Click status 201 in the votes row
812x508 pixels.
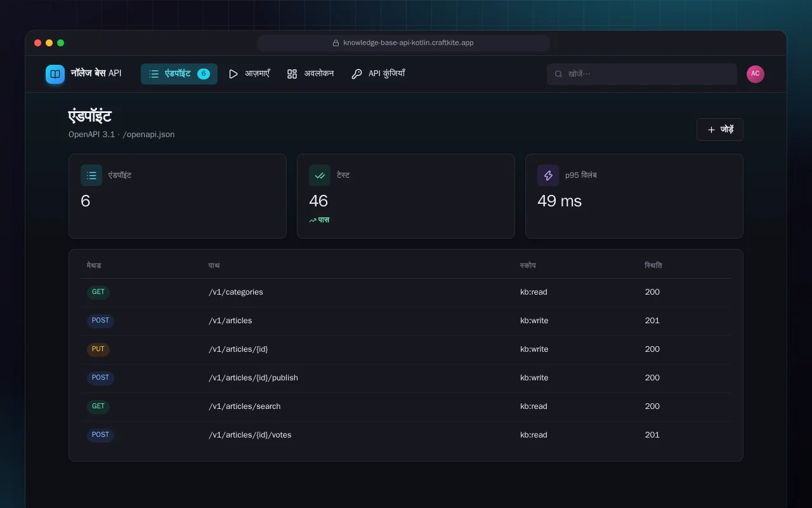click(652, 435)
